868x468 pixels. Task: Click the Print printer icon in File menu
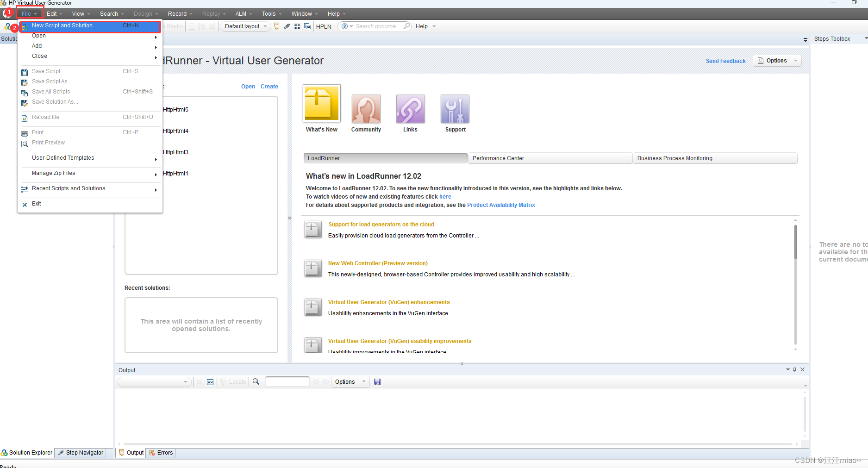25,133
